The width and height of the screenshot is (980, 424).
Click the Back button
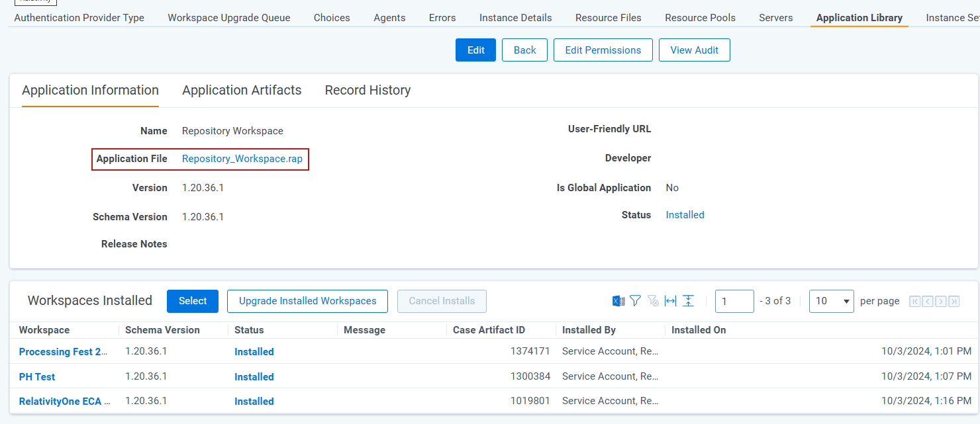click(x=524, y=50)
